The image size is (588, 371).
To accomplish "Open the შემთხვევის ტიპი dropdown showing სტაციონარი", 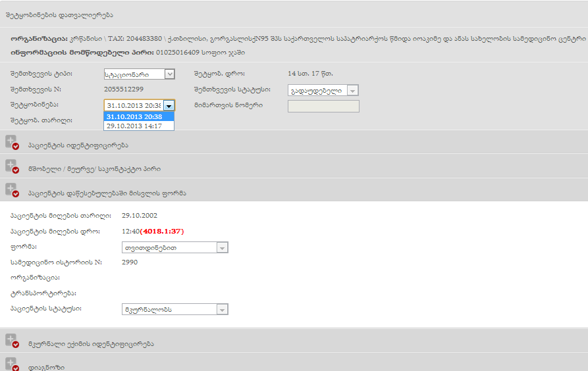I will click(x=139, y=74).
